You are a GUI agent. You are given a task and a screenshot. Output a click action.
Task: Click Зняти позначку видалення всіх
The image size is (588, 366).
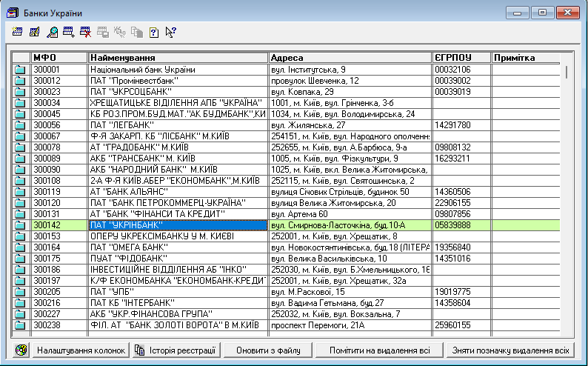coord(511,350)
